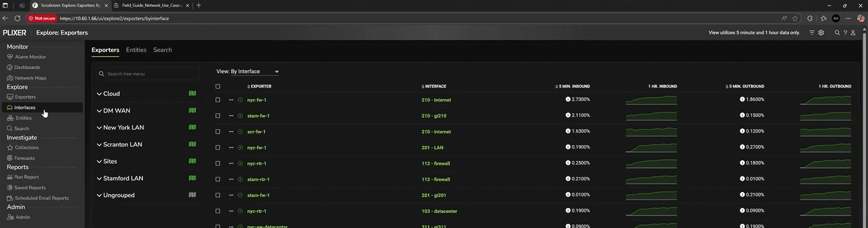Select the checkbox for stam-rtr-1 firewall row
The height and width of the screenshot is (228, 868).
click(218, 179)
